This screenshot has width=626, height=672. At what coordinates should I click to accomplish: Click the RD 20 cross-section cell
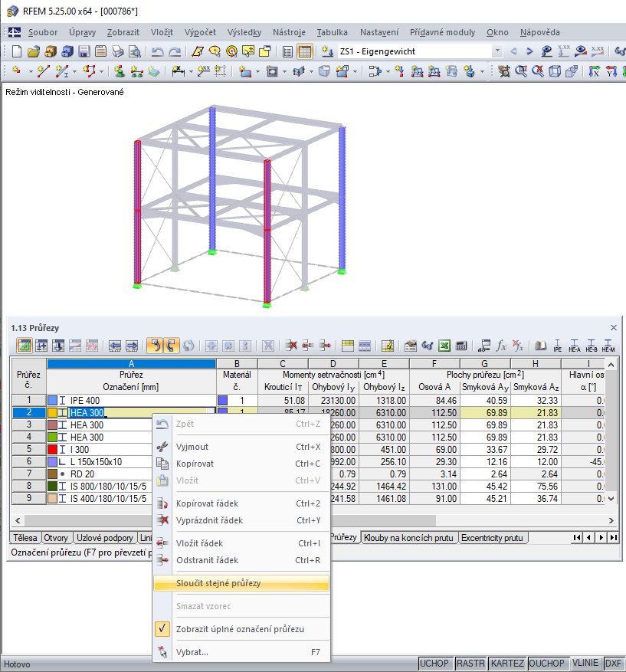pos(100,474)
